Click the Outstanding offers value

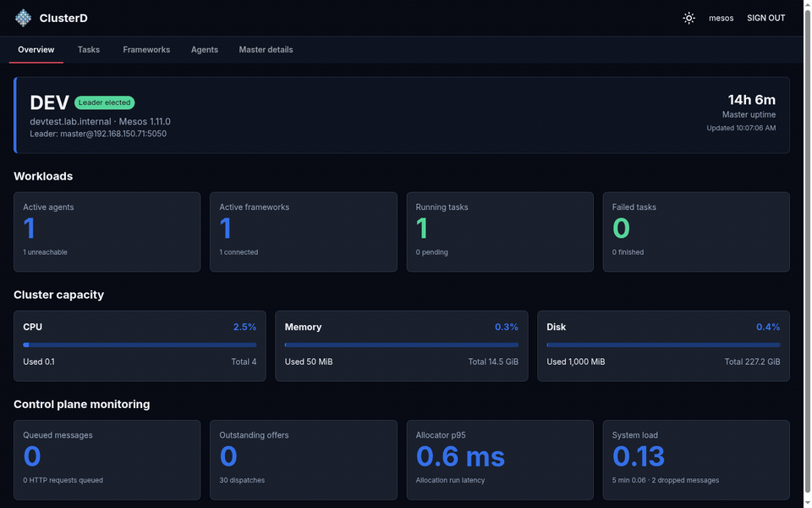click(228, 456)
